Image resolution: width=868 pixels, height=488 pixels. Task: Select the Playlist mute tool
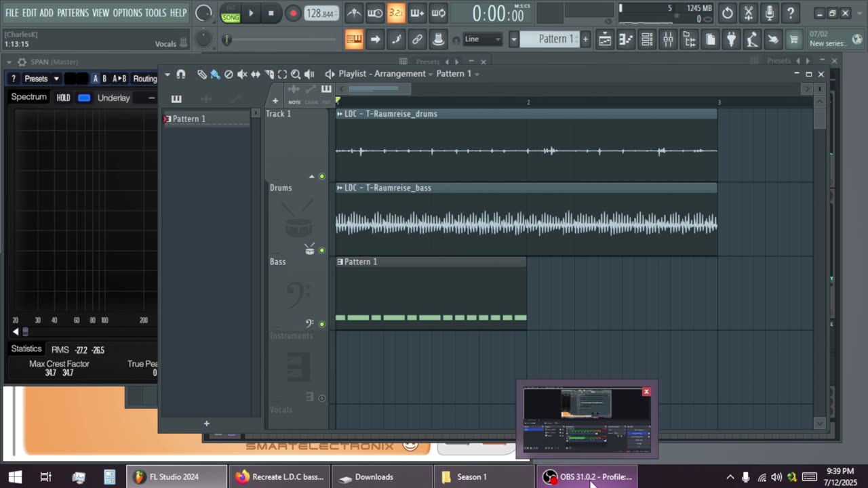point(242,74)
